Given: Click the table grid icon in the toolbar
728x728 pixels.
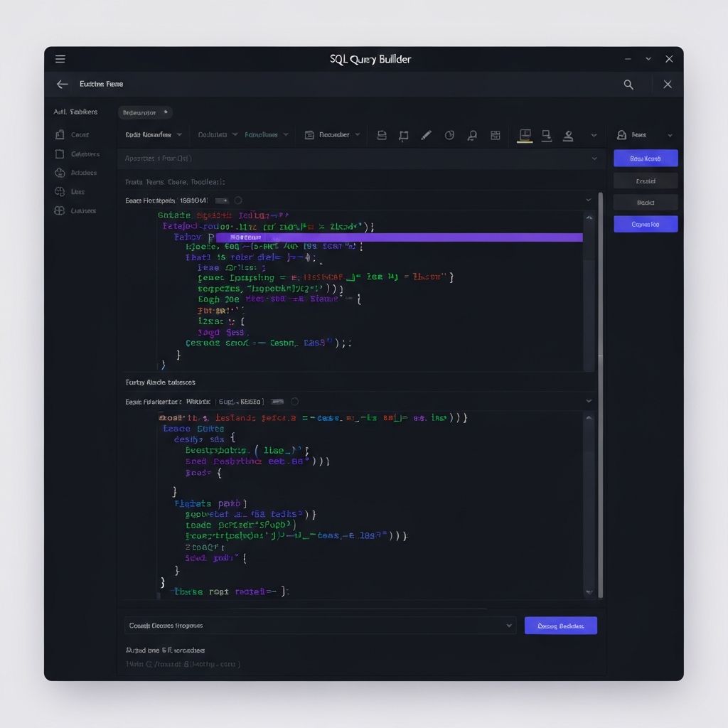Looking at the screenshot, I should 495,134.
